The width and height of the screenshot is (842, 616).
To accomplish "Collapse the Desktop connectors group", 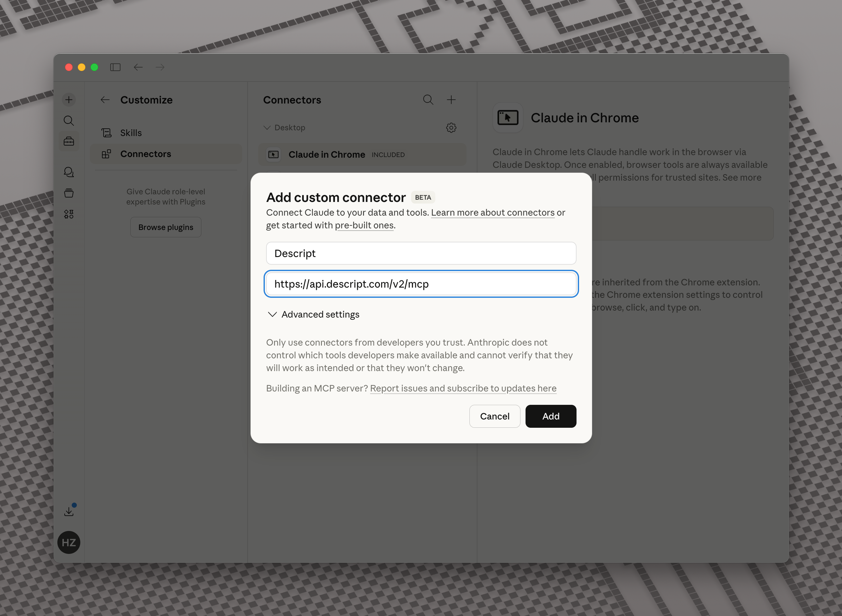I will coord(267,127).
